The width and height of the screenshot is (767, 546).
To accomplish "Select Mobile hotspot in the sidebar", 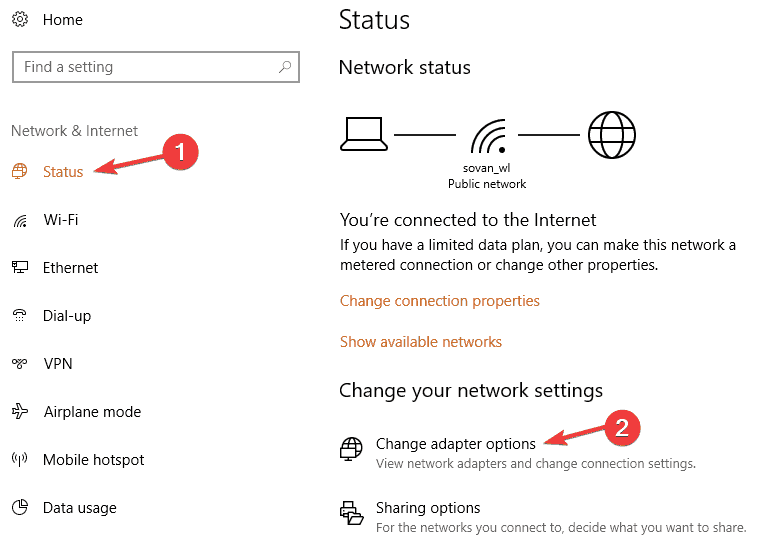I will coord(93,459).
